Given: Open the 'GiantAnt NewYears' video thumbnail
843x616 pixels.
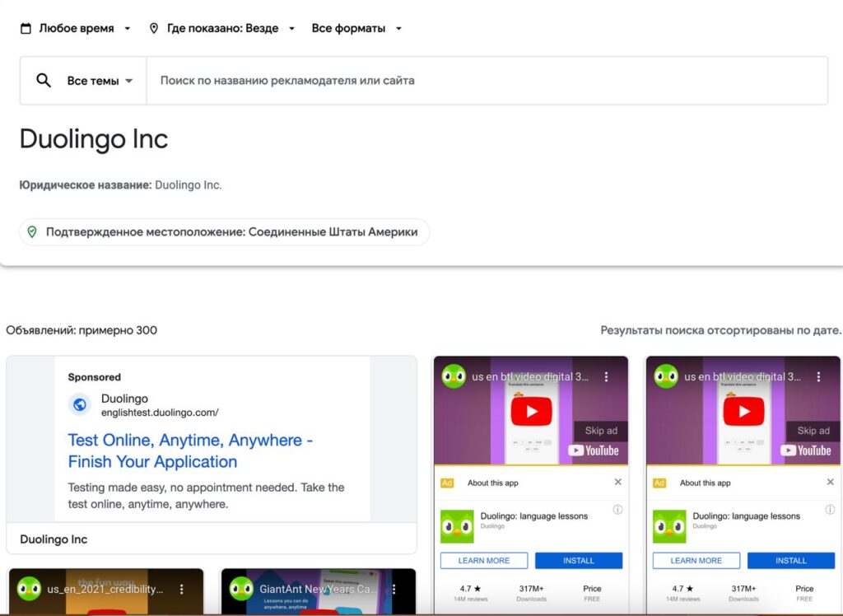Looking at the screenshot, I should pos(319,592).
